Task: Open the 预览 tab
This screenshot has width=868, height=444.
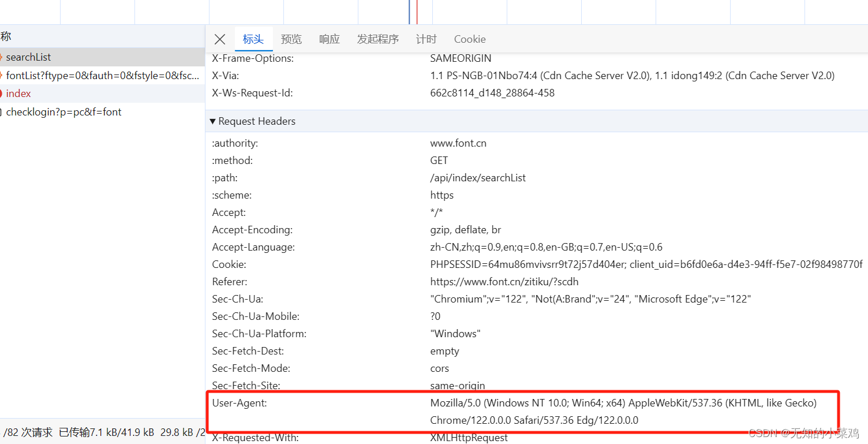Action: pyautogui.click(x=291, y=39)
